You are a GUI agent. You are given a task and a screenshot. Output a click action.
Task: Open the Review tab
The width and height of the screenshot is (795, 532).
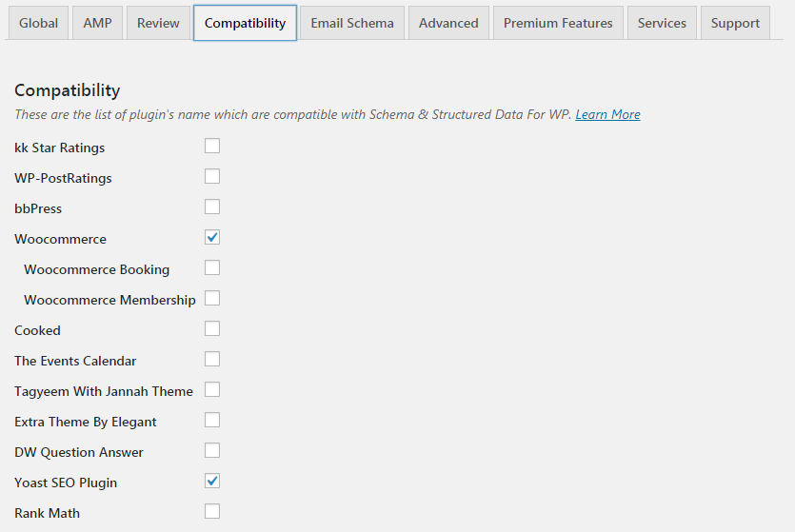[158, 23]
